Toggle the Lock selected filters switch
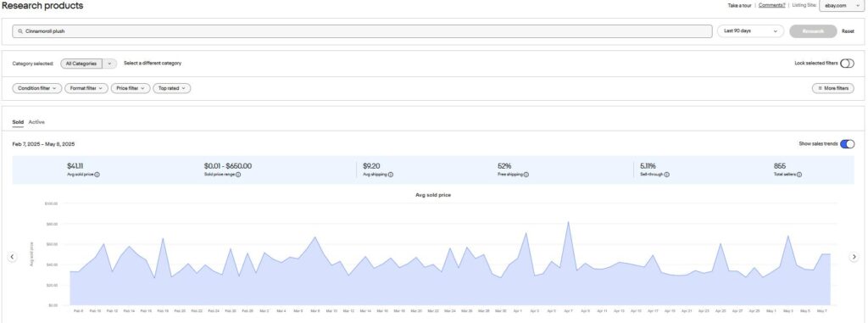This screenshot has width=868, height=323. 847,64
